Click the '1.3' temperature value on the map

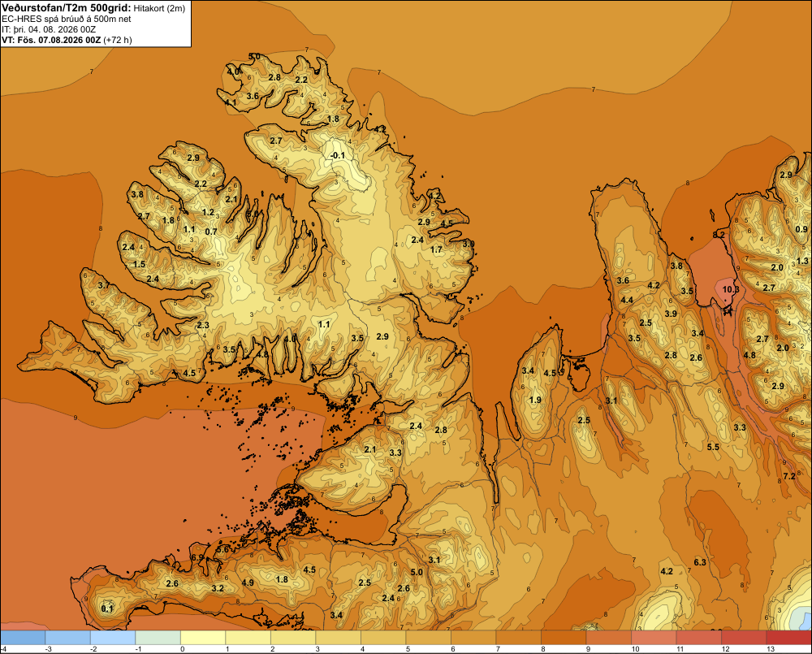pos(803,261)
